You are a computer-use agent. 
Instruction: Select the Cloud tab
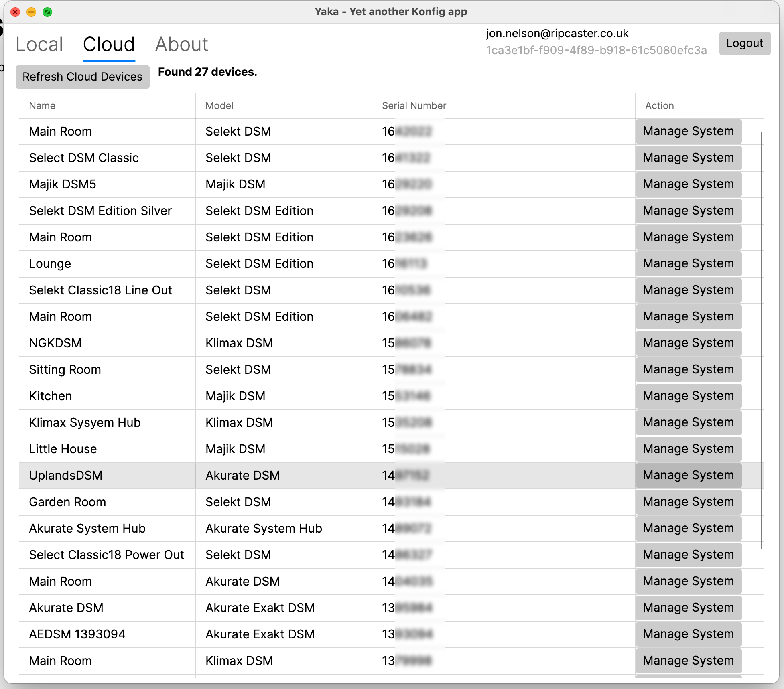[108, 44]
